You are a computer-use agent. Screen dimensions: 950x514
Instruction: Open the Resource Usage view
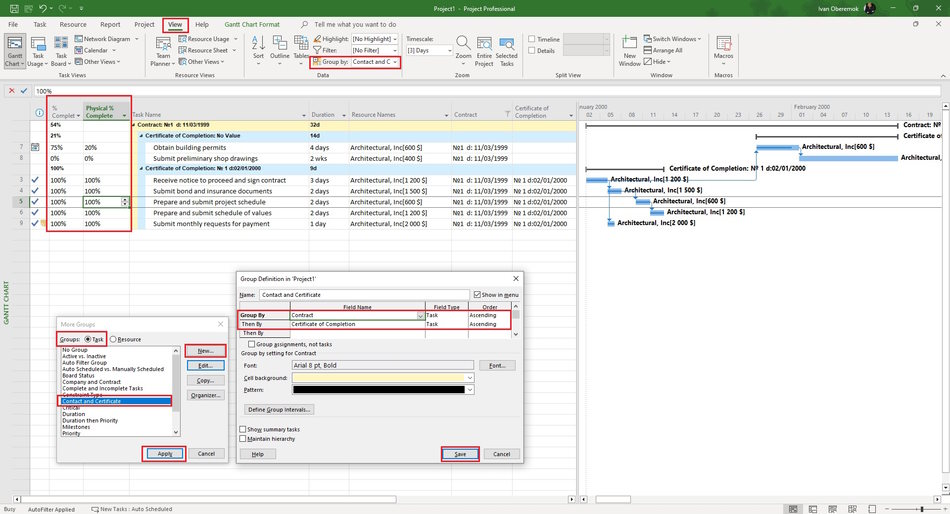point(207,39)
